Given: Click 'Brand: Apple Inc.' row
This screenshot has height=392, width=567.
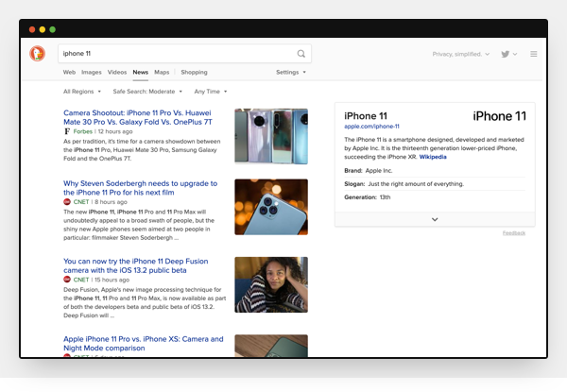Looking at the screenshot, I should pyautogui.click(x=435, y=171).
